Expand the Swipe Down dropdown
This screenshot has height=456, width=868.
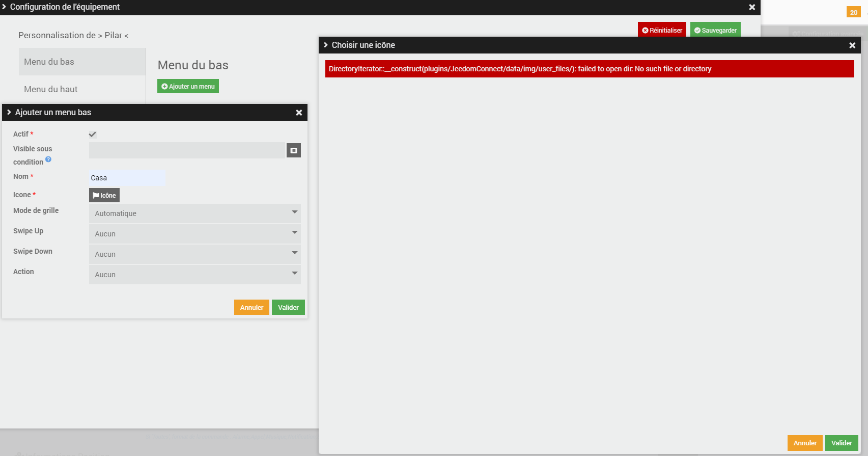195,254
